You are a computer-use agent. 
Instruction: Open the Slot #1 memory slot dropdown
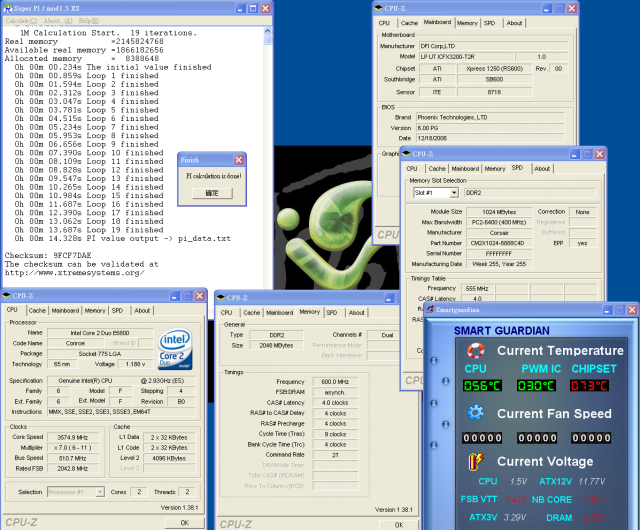pyautogui.click(x=454, y=193)
